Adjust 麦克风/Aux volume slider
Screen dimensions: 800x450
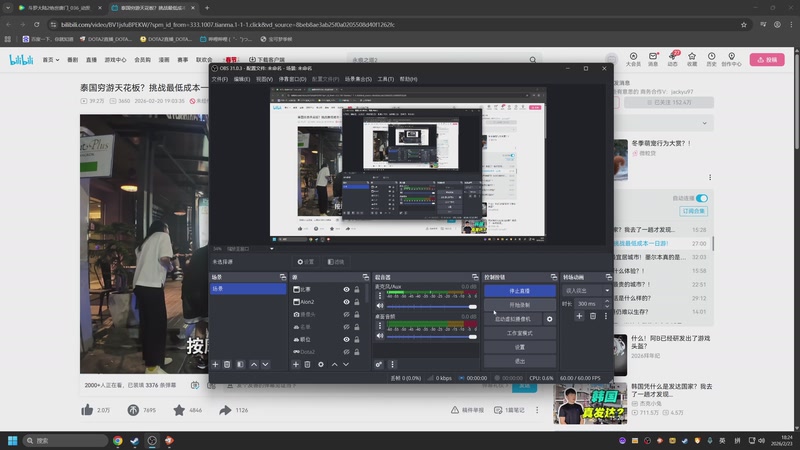tap(432, 307)
